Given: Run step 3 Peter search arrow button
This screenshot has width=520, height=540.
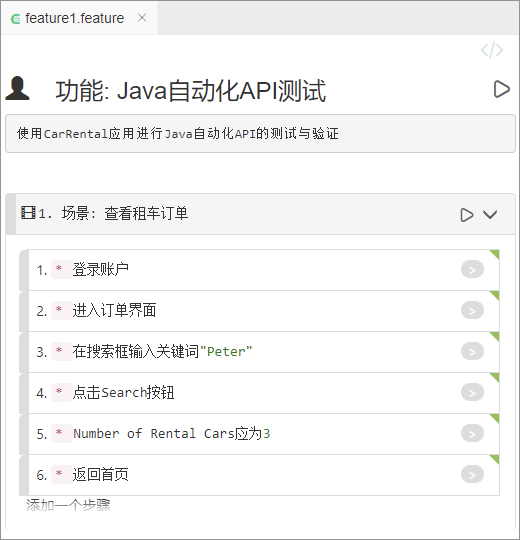Looking at the screenshot, I should tap(472, 351).
